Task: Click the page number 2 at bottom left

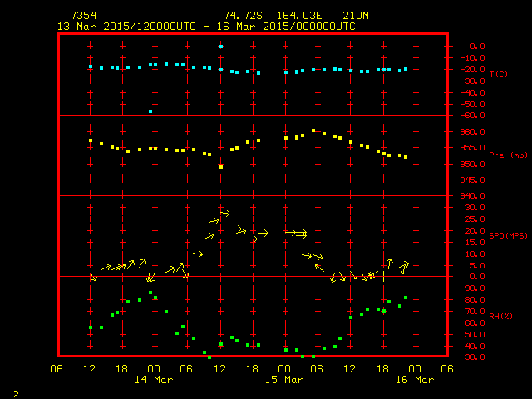Action: 16,394
